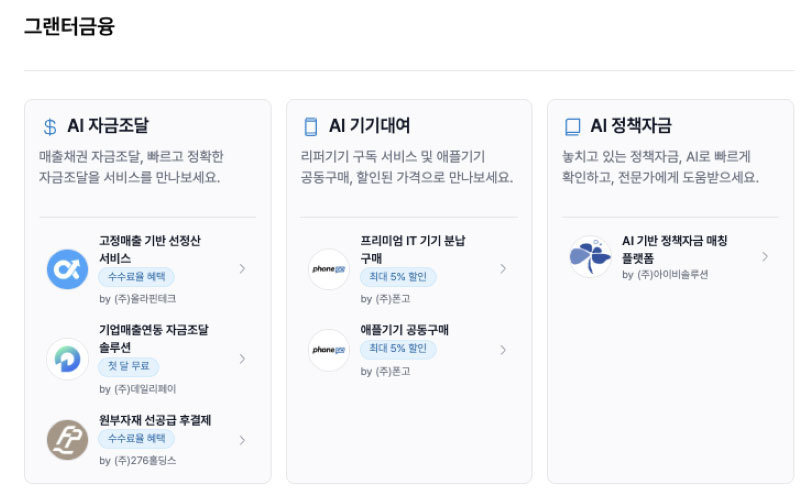The image size is (809, 504).
Task: Click the phonego logo for 프리미엄 IT 기기 분납 구매
Action: tap(329, 269)
